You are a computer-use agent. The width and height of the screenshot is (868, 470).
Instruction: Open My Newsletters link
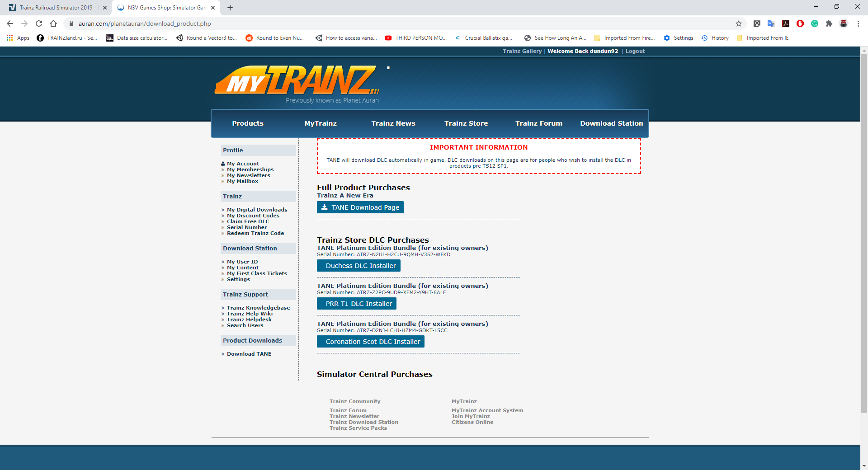click(x=248, y=175)
